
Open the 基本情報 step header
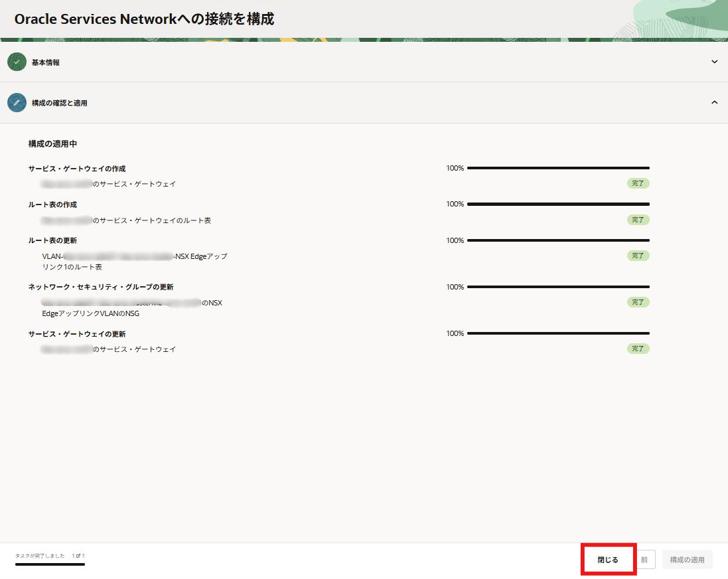tap(46, 62)
